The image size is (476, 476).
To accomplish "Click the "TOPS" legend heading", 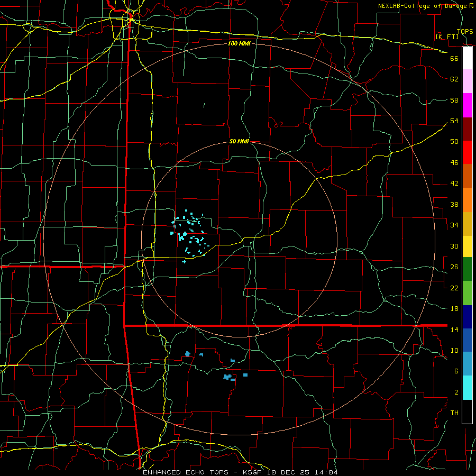I will click(465, 31).
